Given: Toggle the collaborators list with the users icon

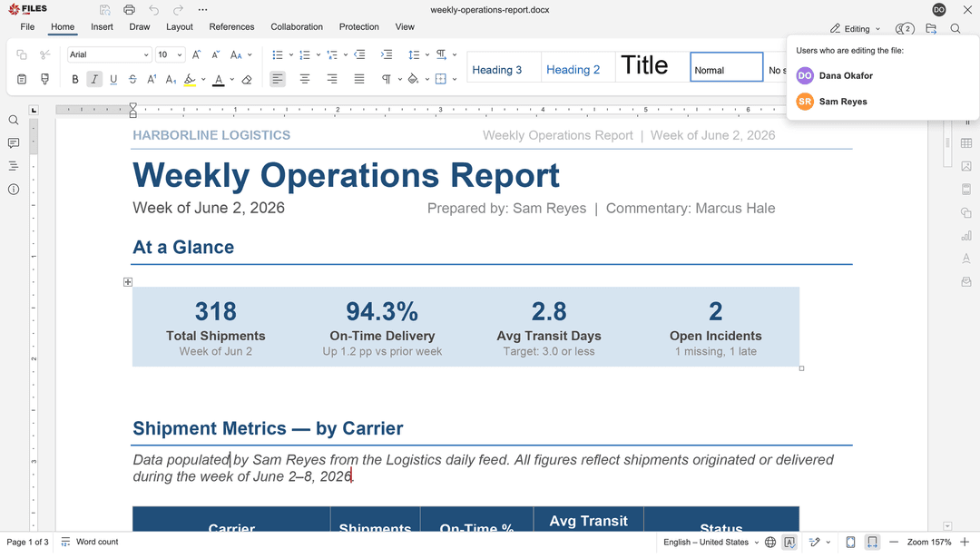Looking at the screenshot, I should tap(905, 29).
